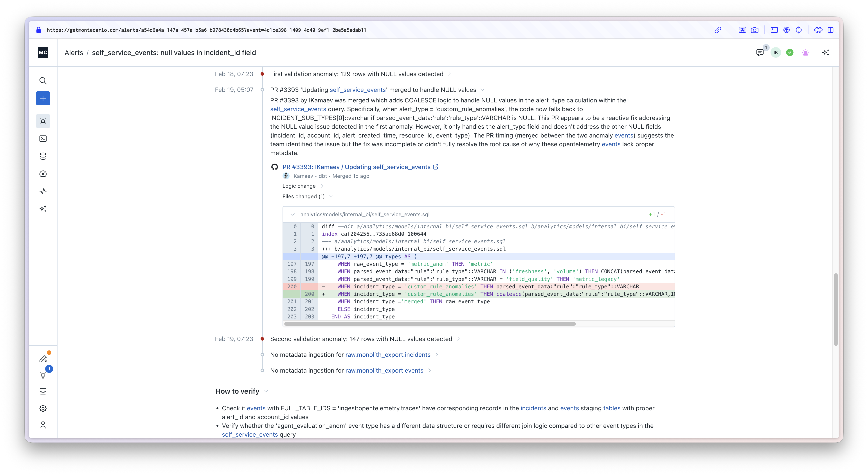
Task: Open the settings gear in sidebar
Action: click(43, 408)
